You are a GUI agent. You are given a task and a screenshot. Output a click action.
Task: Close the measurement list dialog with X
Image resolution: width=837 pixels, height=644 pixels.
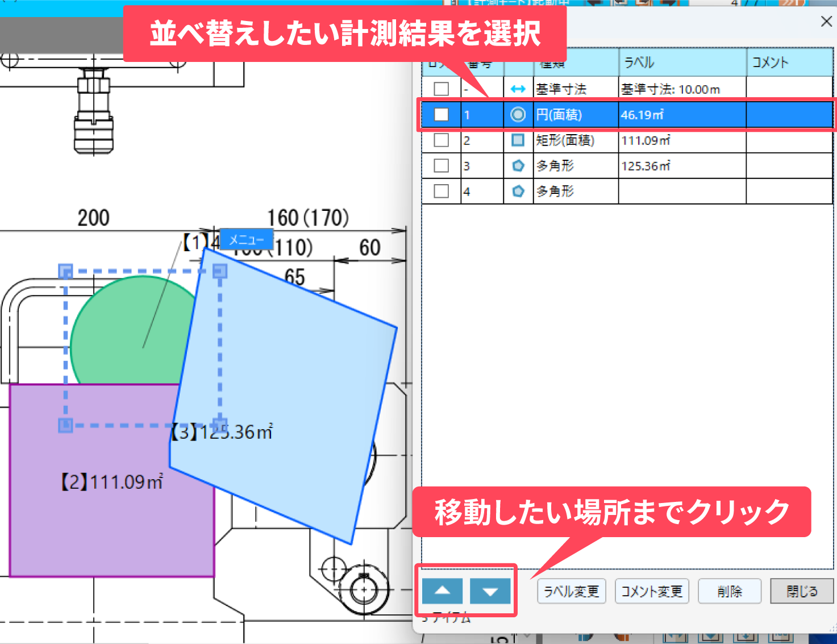826,22
